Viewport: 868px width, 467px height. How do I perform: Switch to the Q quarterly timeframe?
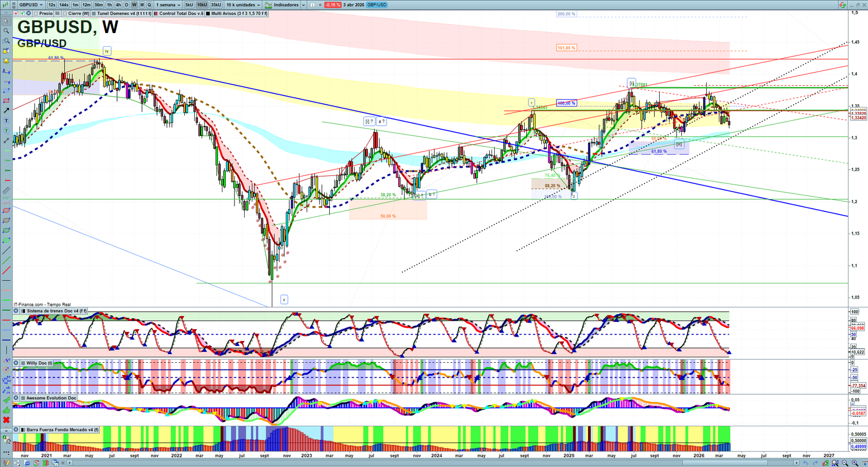coord(149,5)
